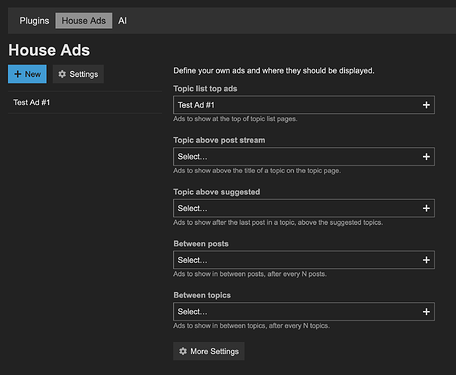Switch to the AI tab
This screenshot has width=456, height=375.
[x=122, y=21]
